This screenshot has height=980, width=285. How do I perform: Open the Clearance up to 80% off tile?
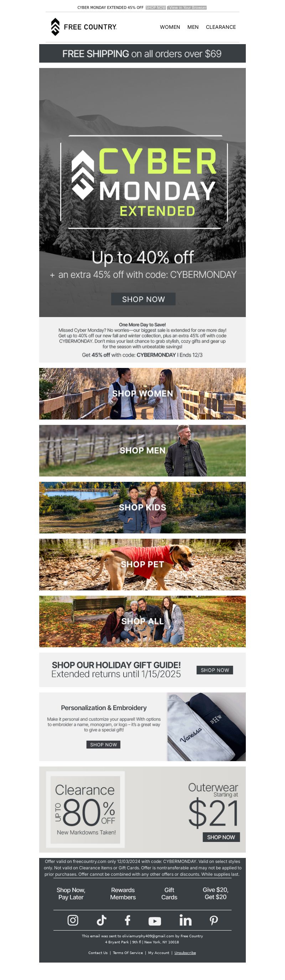[x=85, y=809]
